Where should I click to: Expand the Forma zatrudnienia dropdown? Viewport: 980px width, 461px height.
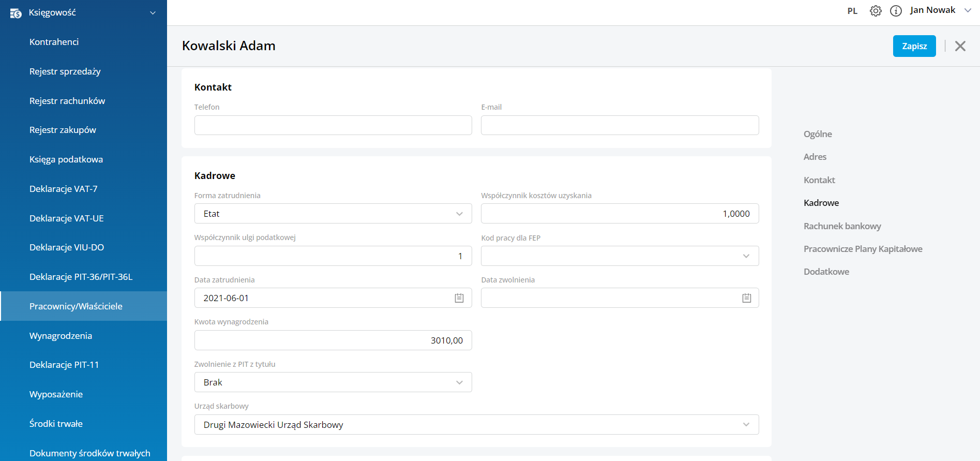click(459, 214)
